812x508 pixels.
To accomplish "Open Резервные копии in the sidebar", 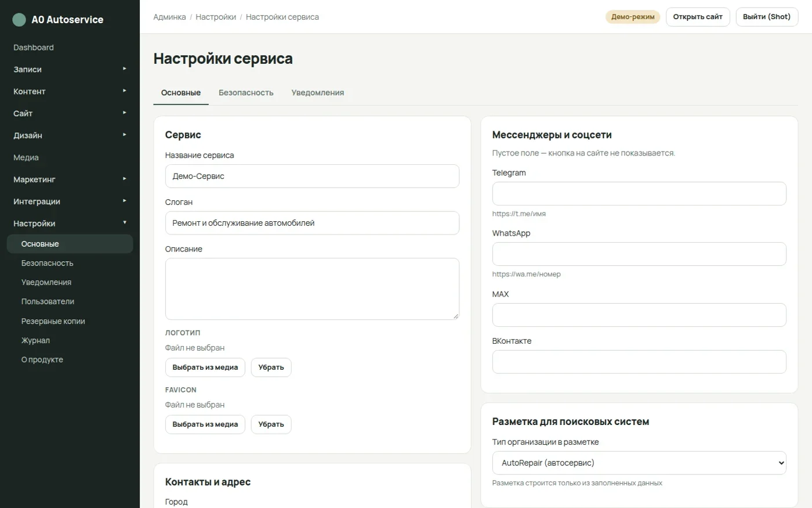I will [70, 321].
